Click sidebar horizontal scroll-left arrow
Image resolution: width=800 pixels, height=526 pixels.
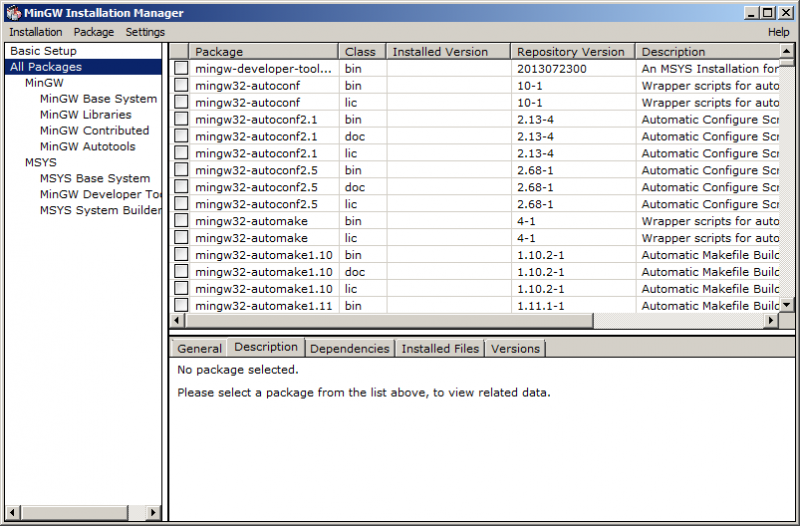click(x=13, y=512)
